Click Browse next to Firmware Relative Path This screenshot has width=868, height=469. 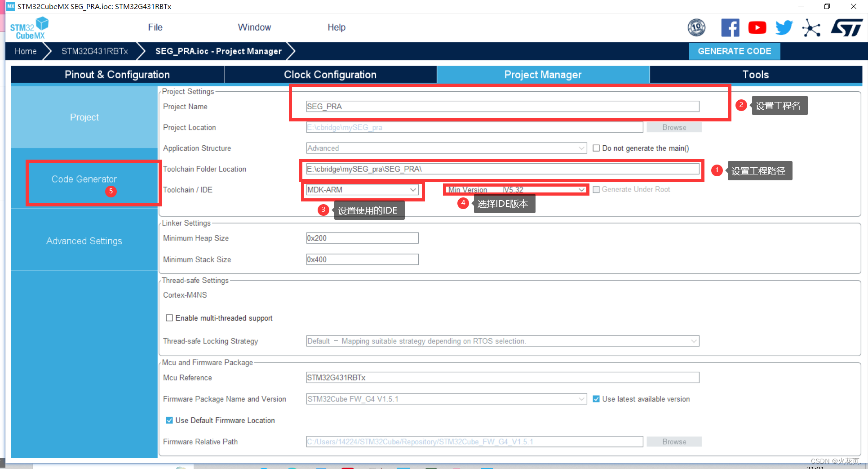pos(674,442)
